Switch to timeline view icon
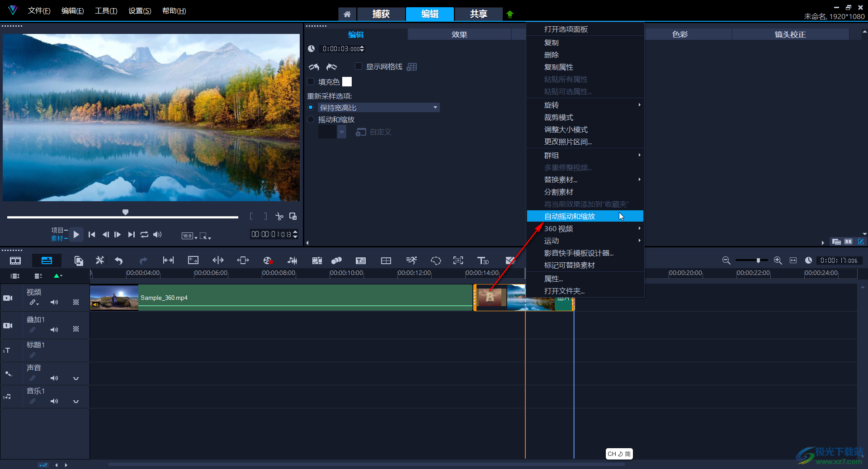The image size is (868, 469). tap(47, 261)
